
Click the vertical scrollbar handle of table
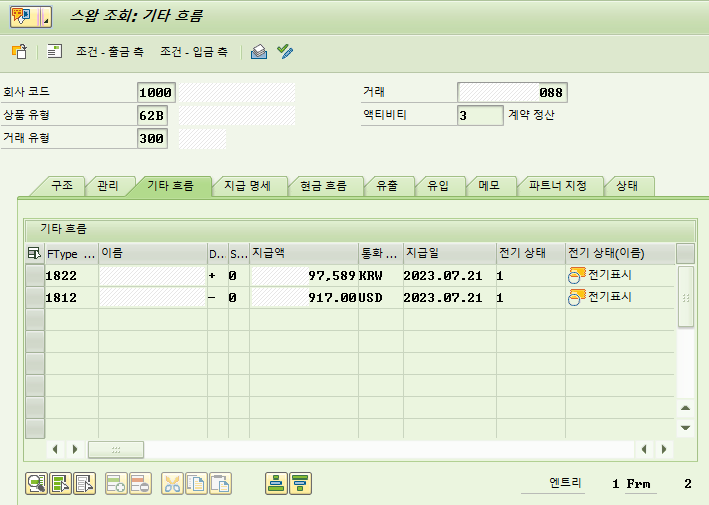[686, 297]
